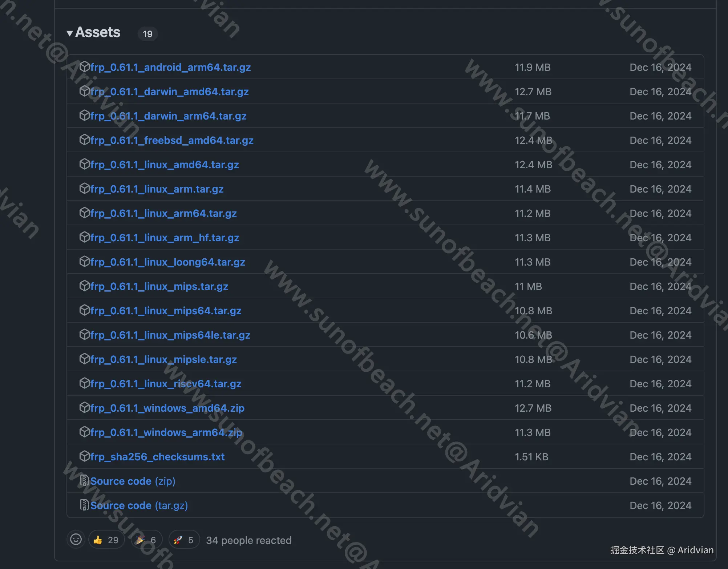Click the package icon beside android_arm64 file
Viewport: 728px width, 569px height.
(84, 67)
